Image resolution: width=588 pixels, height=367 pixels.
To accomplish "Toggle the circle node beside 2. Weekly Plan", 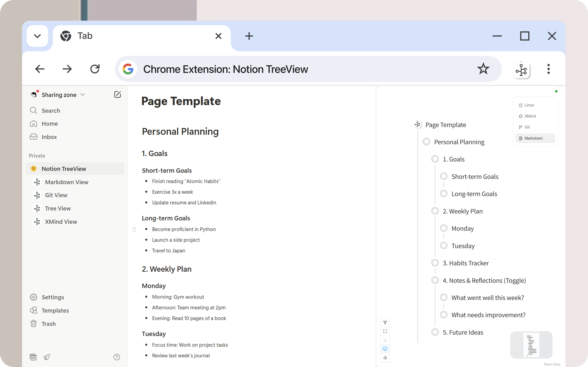I will (x=435, y=211).
